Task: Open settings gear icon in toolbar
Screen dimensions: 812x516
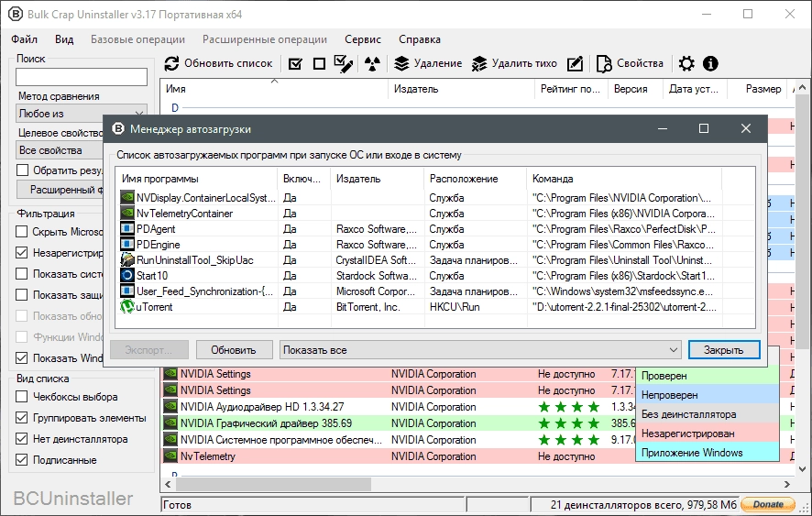Action: point(686,64)
